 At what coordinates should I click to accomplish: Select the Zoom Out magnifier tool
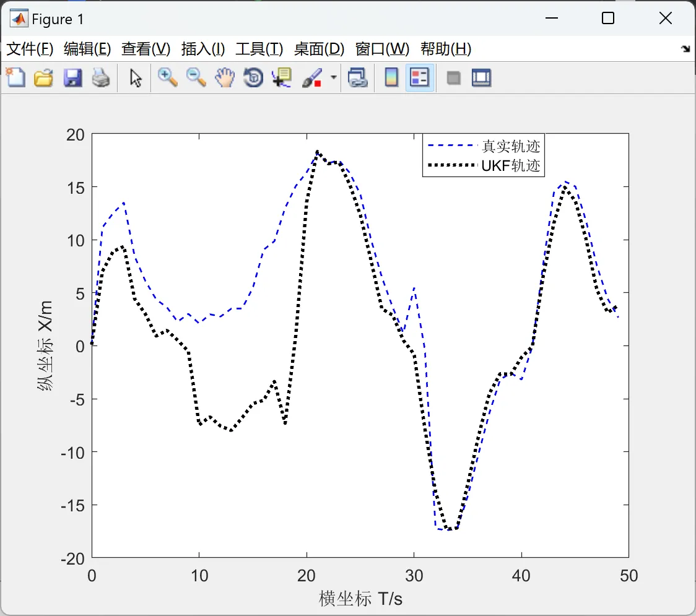(196, 77)
